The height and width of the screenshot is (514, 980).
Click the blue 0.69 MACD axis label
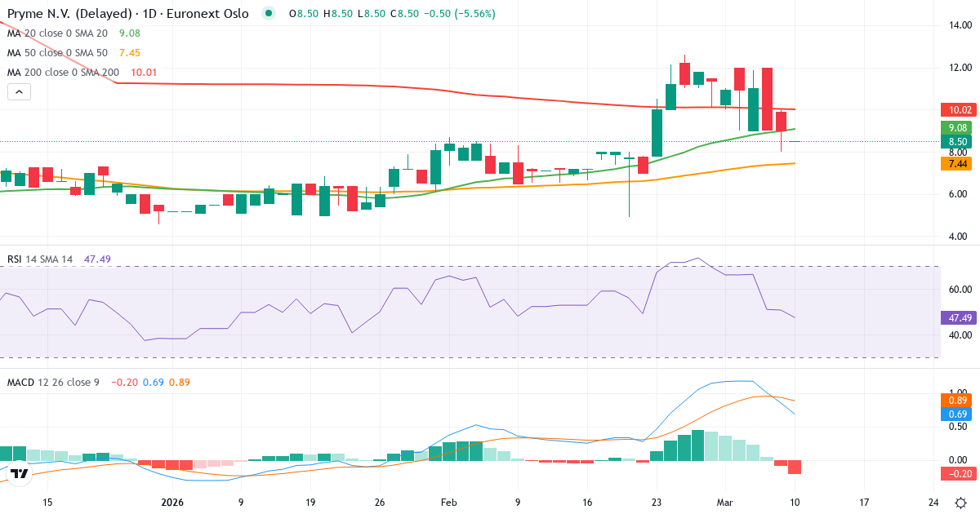pos(955,414)
